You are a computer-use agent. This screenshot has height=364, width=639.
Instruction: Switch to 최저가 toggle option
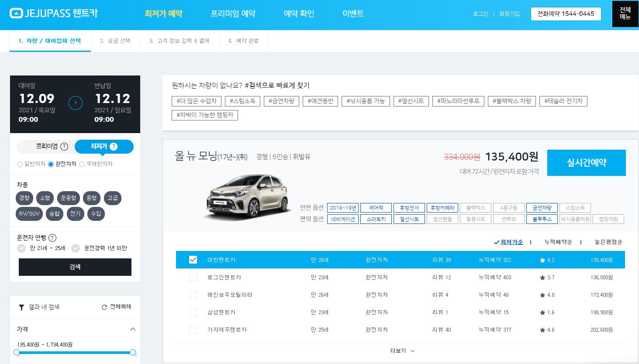(104, 147)
